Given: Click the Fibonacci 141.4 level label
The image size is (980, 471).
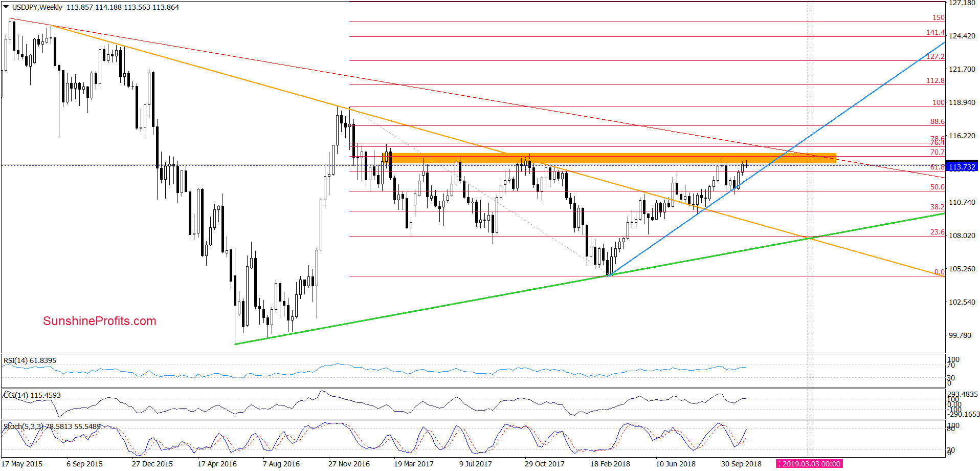Looking at the screenshot, I should pyautogui.click(x=936, y=32).
